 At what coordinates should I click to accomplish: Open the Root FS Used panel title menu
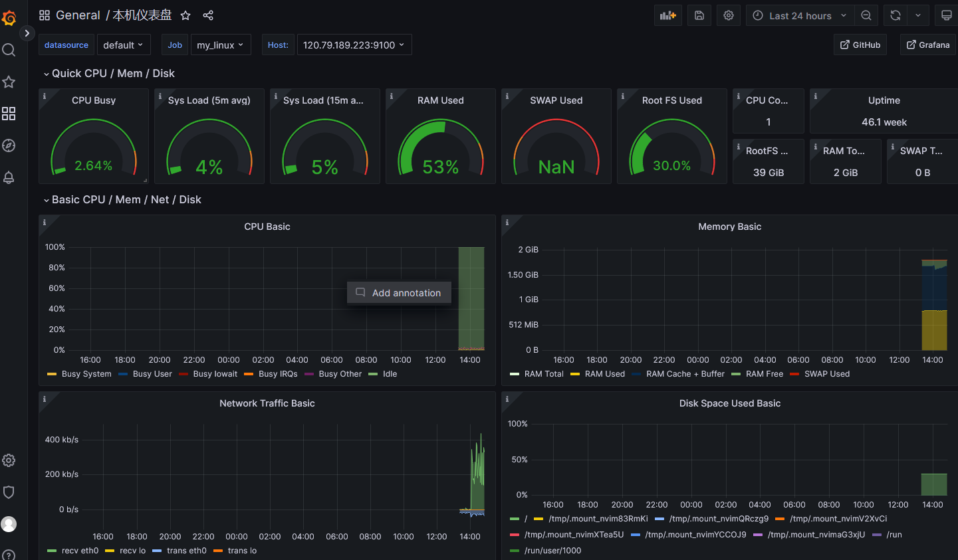click(x=671, y=100)
